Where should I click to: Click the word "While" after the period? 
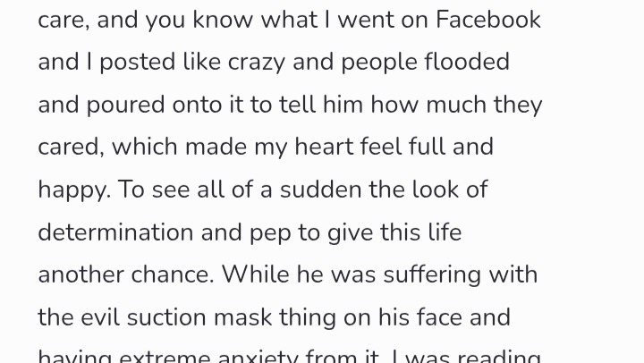pos(256,274)
